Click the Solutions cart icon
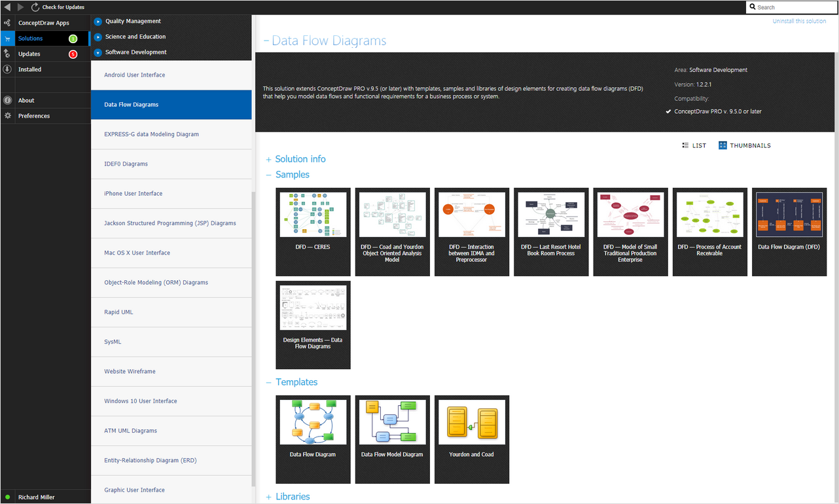 point(7,39)
